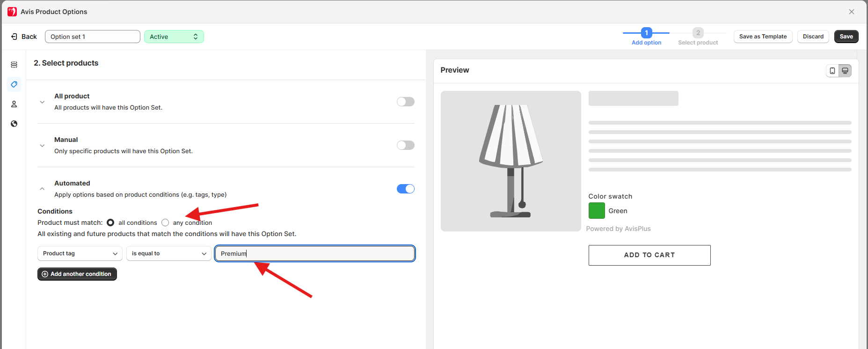Switch preview to desktop view icon
Image resolution: width=868 pixels, height=349 pixels.
845,71
